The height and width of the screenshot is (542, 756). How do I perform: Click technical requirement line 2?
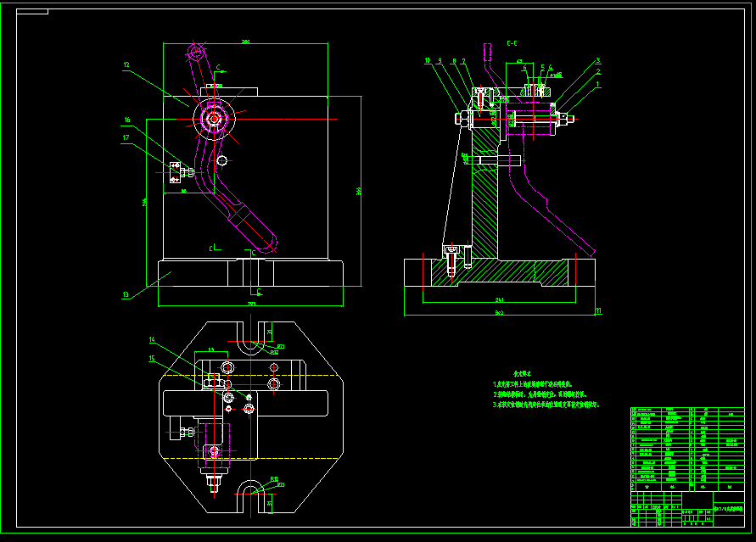tap(540, 394)
